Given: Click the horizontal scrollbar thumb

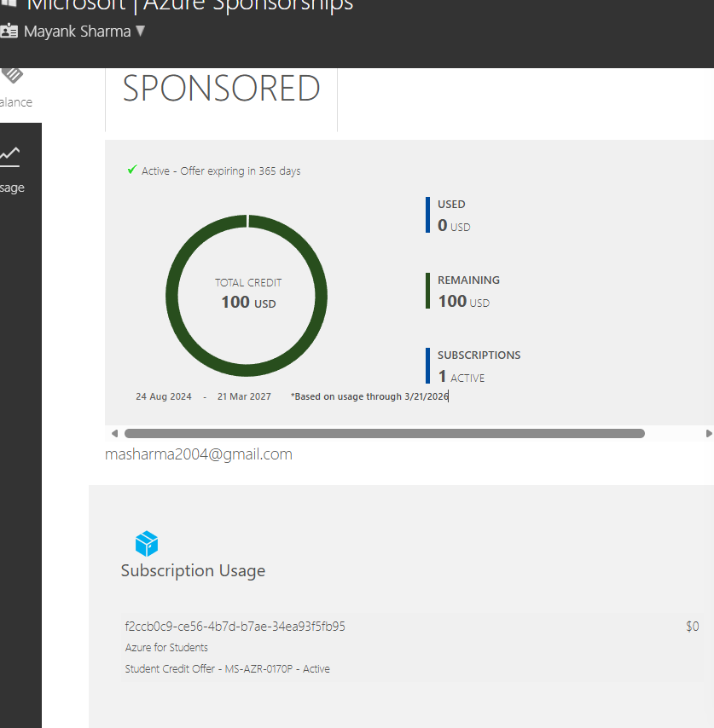Looking at the screenshot, I should click(385, 434).
